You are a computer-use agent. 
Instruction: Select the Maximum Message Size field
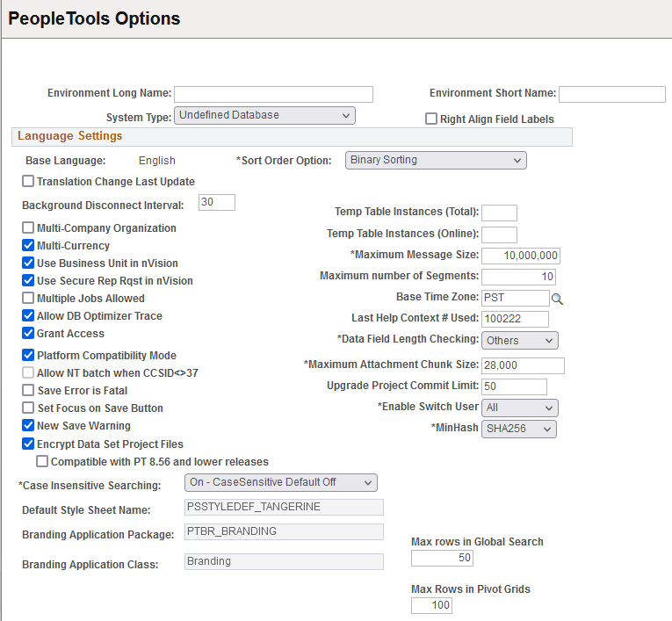pos(521,256)
